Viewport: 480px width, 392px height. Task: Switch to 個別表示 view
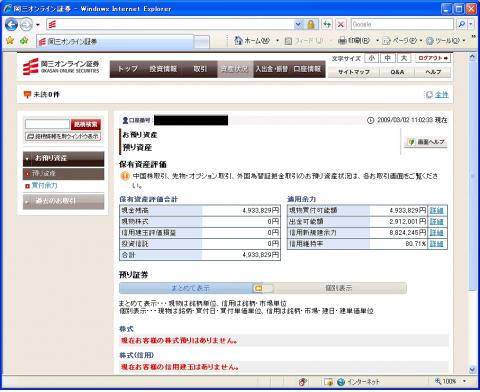[x=339, y=288]
